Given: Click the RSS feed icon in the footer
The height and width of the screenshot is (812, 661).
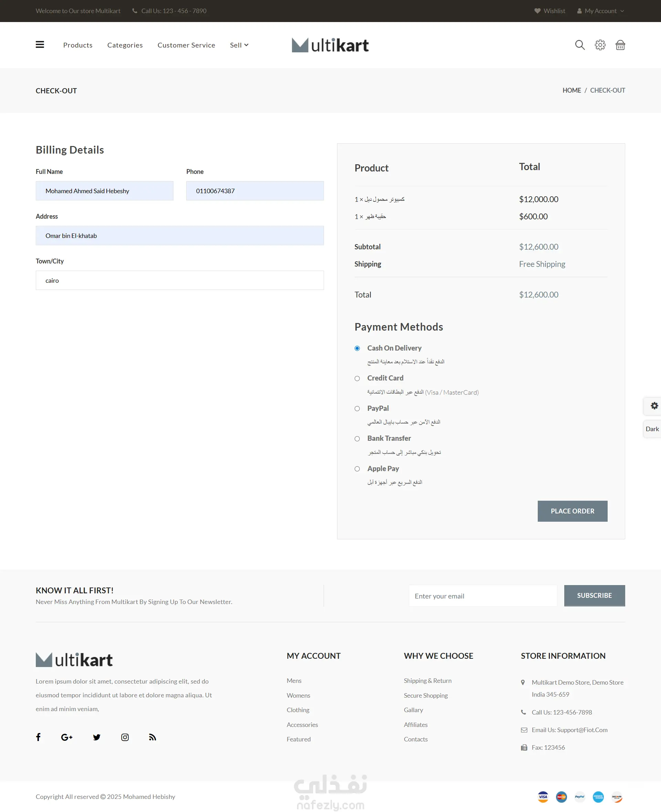Looking at the screenshot, I should click(x=152, y=737).
